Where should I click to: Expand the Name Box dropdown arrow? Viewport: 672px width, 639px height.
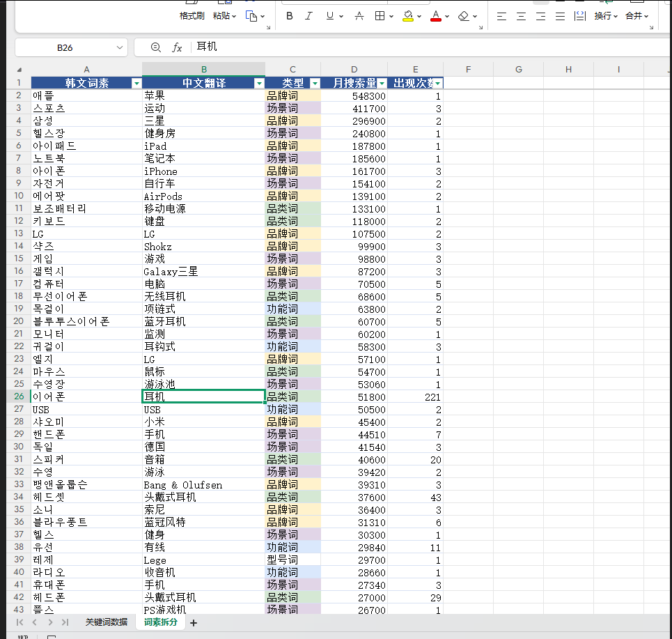pos(120,47)
